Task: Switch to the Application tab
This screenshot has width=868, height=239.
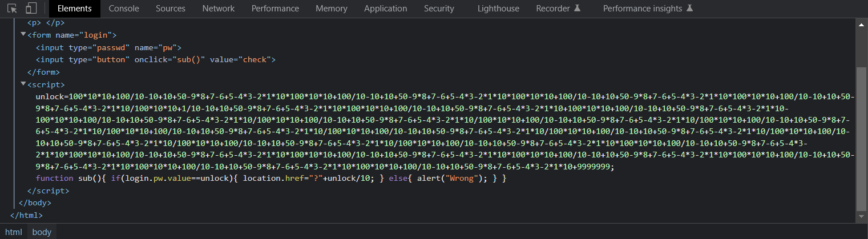Action: pos(386,9)
